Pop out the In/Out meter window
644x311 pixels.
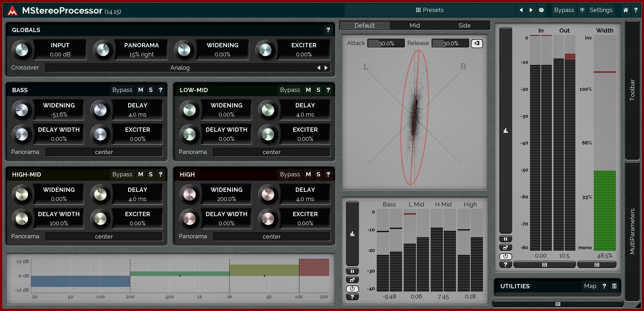pos(505,247)
